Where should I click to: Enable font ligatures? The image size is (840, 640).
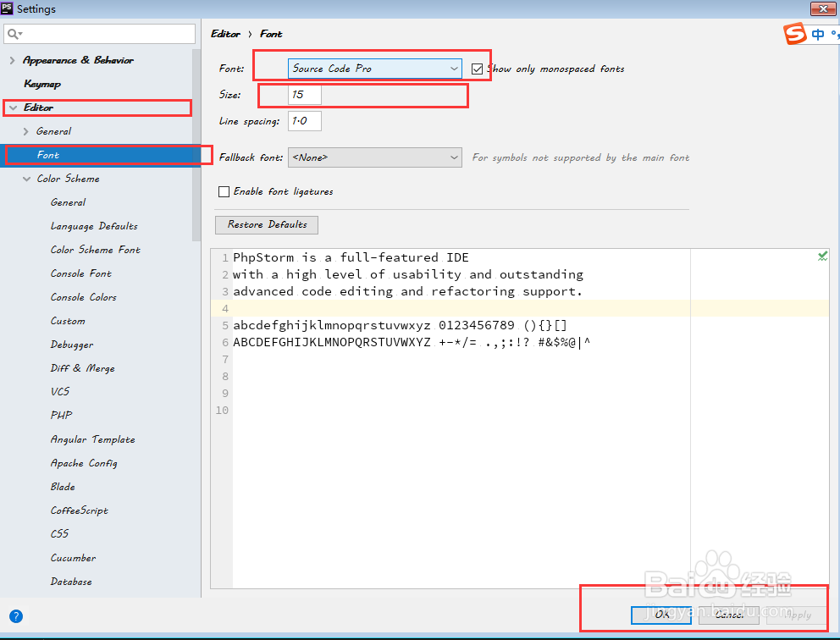pyautogui.click(x=224, y=191)
